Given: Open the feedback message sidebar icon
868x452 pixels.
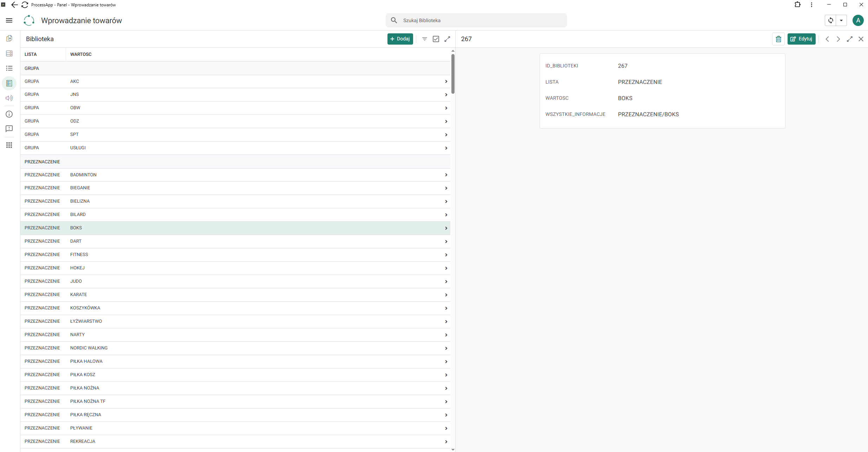Looking at the screenshot, I should (9, 129).
